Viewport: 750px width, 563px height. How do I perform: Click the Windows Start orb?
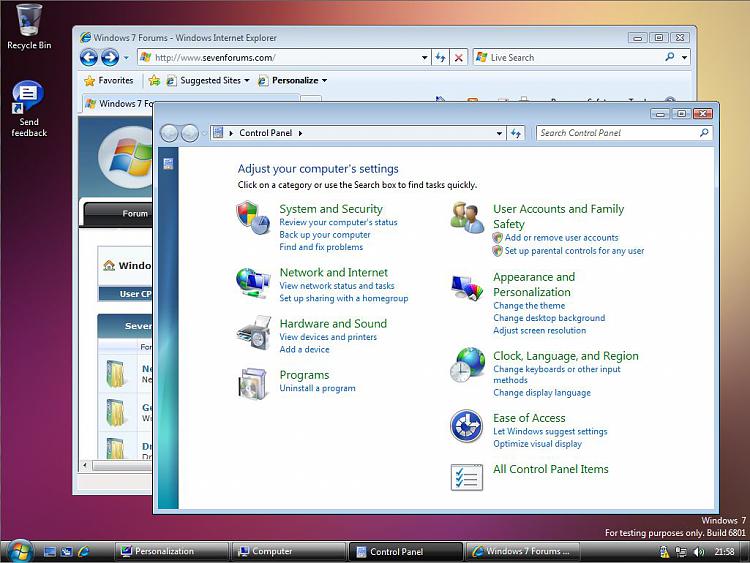coord(20,551)
